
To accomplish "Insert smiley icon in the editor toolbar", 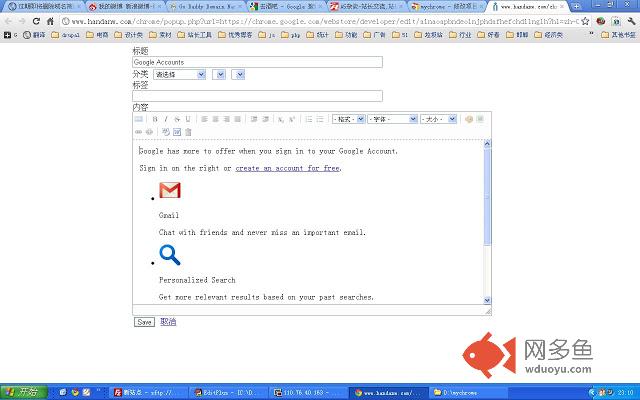I will (x=469, y=119).
